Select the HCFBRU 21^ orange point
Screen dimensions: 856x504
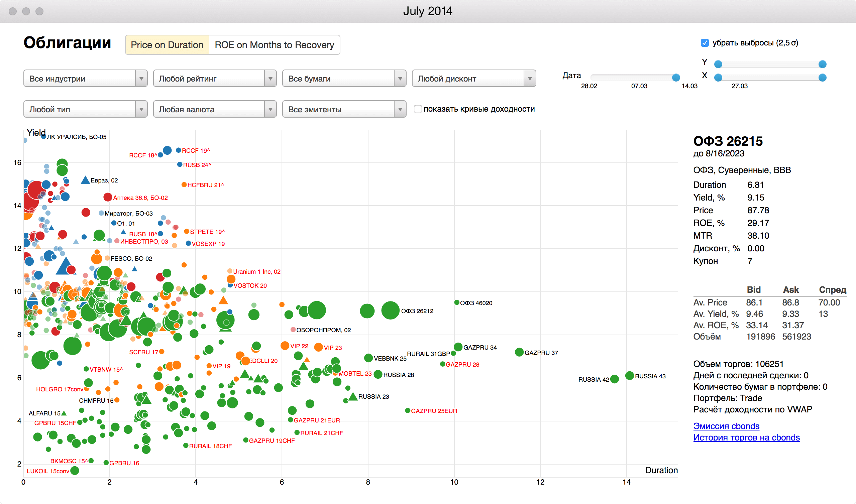(x=184, y=185)
